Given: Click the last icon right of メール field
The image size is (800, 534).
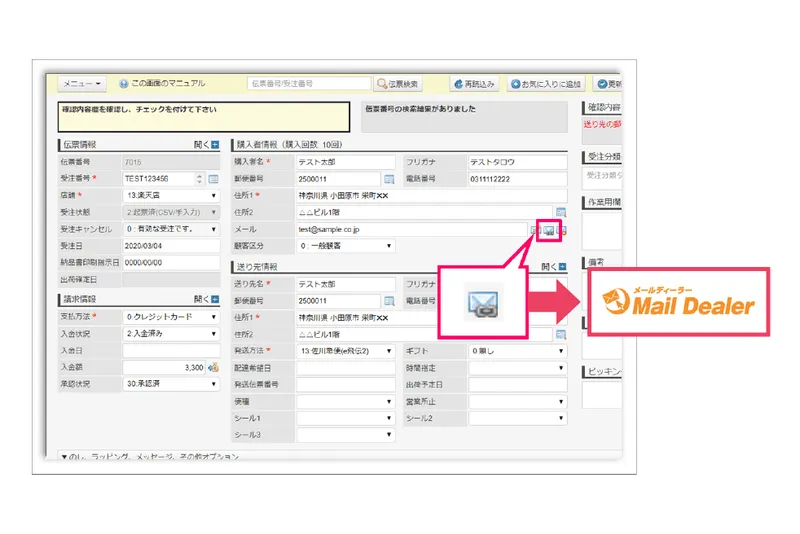Looking at the screenshot, I should coord(562,231).
